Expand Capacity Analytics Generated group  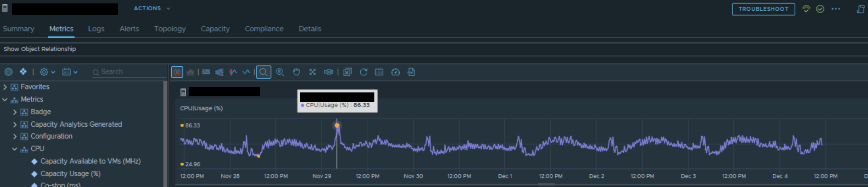coord(15,124)
